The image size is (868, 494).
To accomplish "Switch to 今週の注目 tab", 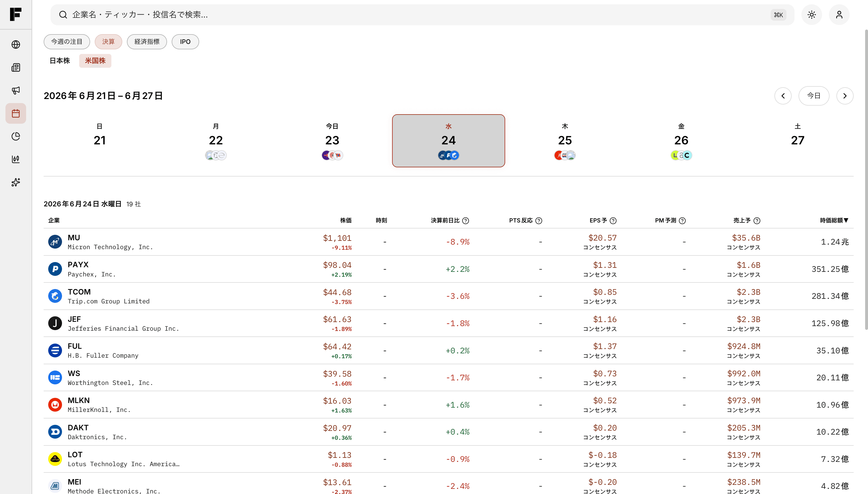I will 67,42.
